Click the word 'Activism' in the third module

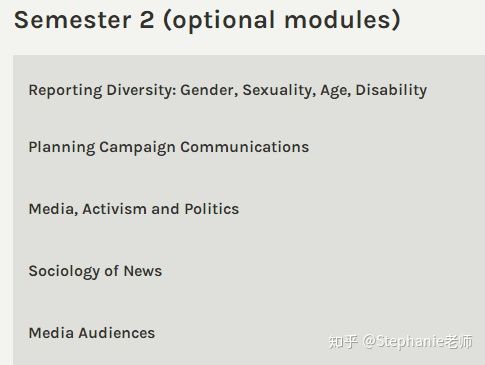click(114, 209)
